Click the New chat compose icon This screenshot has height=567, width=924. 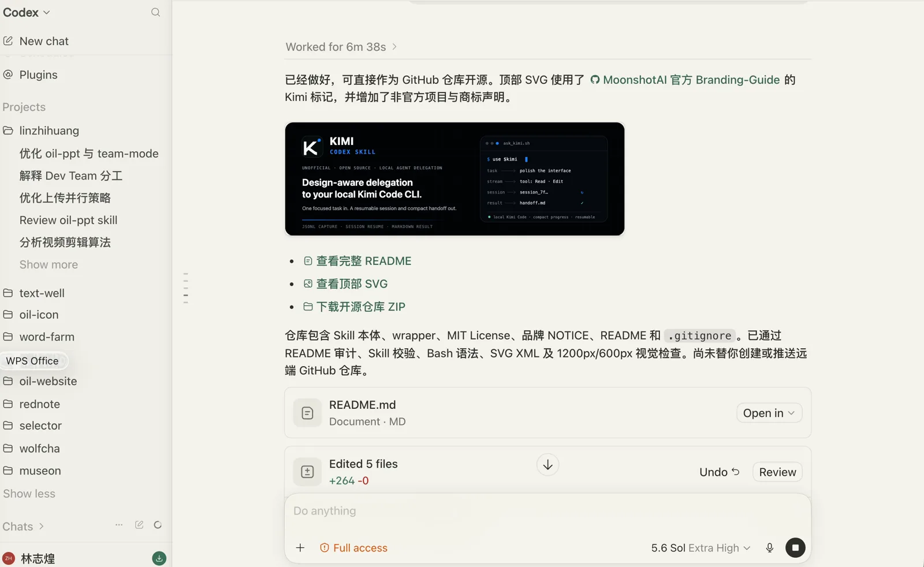pos(8,41)
